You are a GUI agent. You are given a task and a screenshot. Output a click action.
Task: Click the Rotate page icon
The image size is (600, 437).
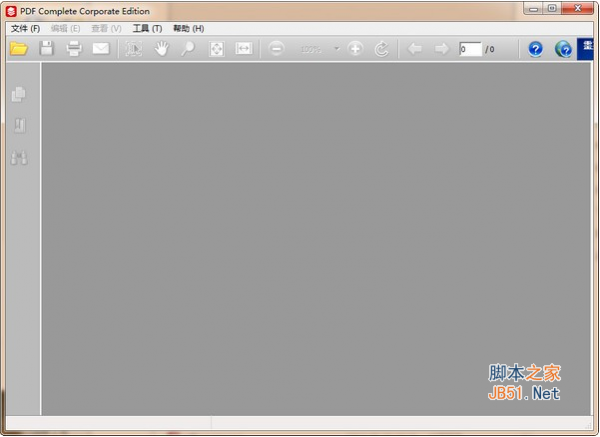[x=382, y=49]
